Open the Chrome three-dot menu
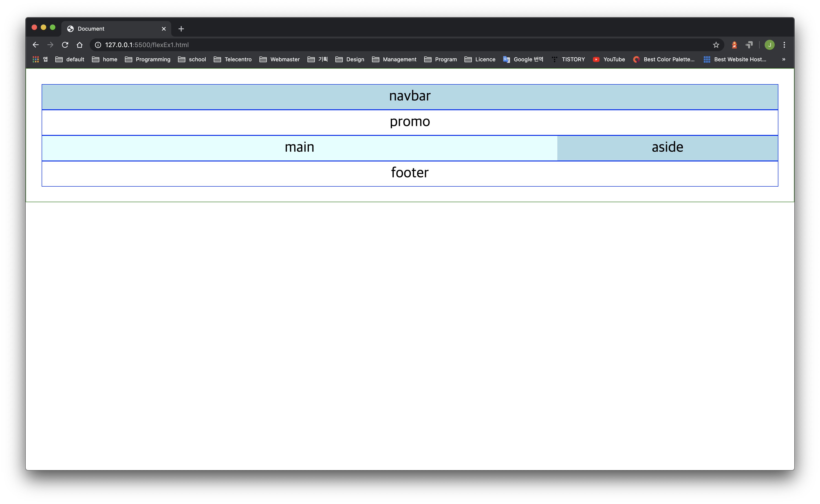The height and width of the screenshot is (504, 820). tap(784, 45)
